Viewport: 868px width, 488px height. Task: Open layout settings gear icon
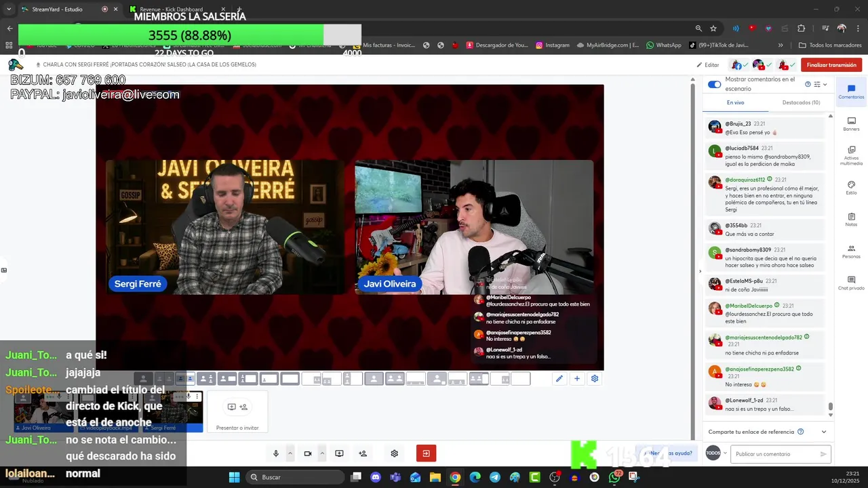point(595,379)
